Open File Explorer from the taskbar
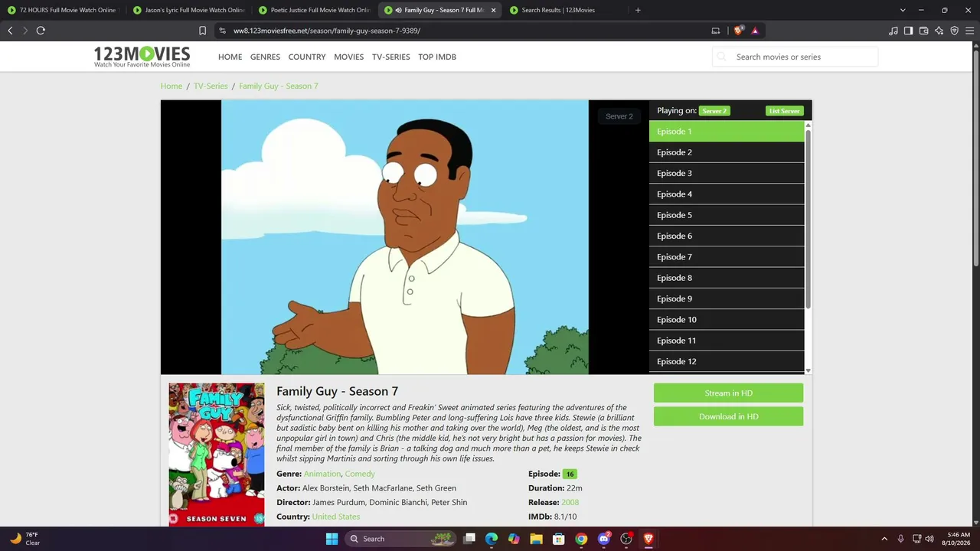This screenshot has height=551, width=980. click(x=537, y=539)
